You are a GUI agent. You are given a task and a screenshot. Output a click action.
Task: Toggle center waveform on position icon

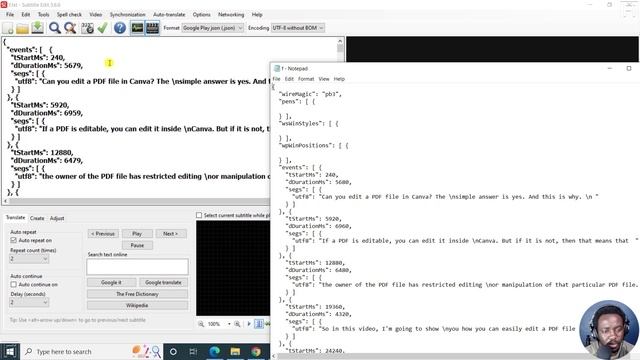(x=259, y=324)
